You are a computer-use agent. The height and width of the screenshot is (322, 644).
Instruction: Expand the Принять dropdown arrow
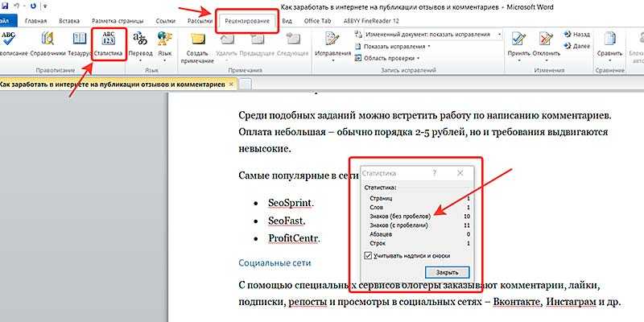click(x=519, y=60)
